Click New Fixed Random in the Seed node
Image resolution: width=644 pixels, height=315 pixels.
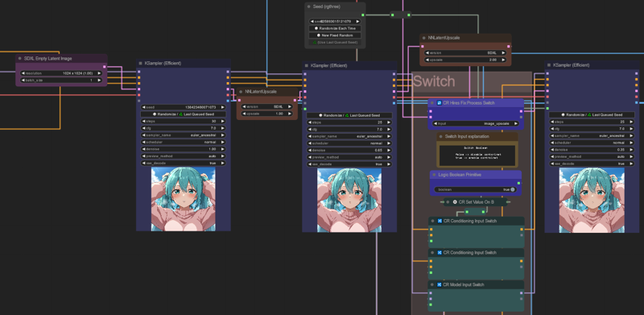coord(335,35)
